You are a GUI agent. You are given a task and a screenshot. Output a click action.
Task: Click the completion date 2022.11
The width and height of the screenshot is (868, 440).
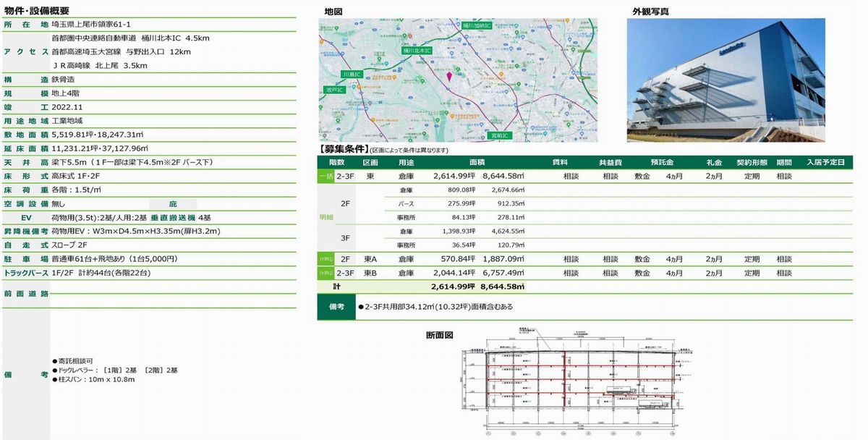point(67,107)
